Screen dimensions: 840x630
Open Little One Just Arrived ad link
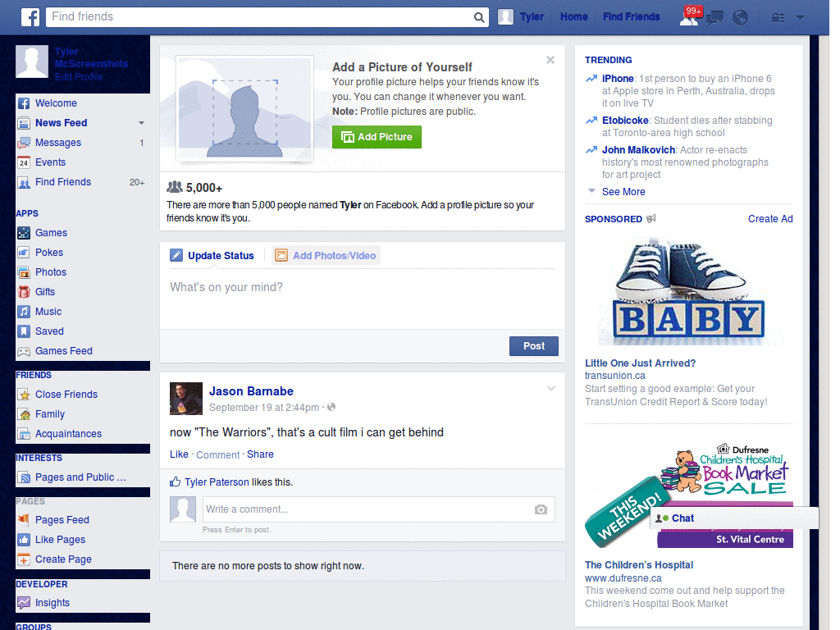click(640, 363)
